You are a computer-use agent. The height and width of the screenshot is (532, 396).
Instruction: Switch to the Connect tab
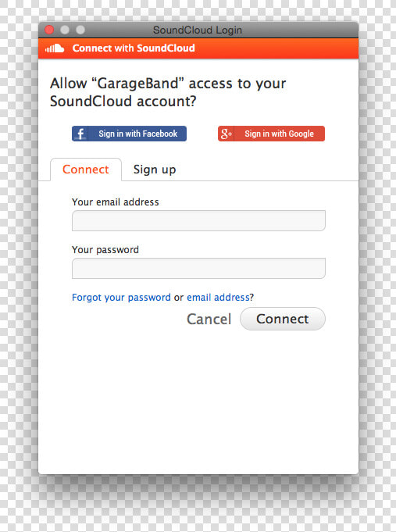pyautogui.click(x=86, y=170)
